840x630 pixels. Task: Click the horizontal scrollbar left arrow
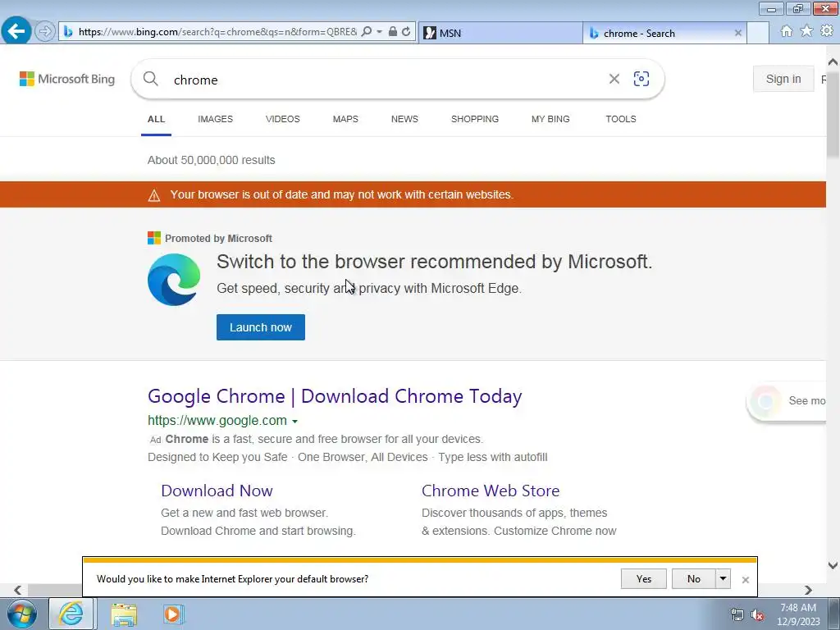point(18,591)
